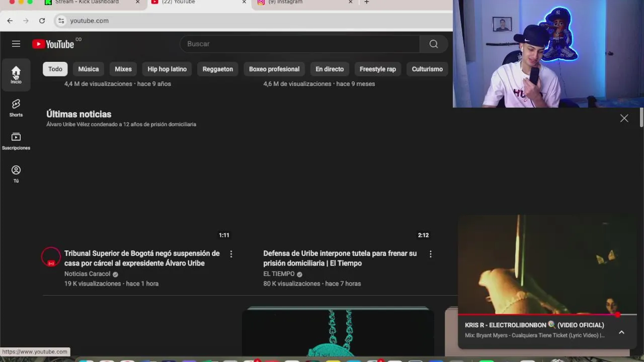
Task: Close the Kick Dashboard tab
Action: click(x=137, y=2)
